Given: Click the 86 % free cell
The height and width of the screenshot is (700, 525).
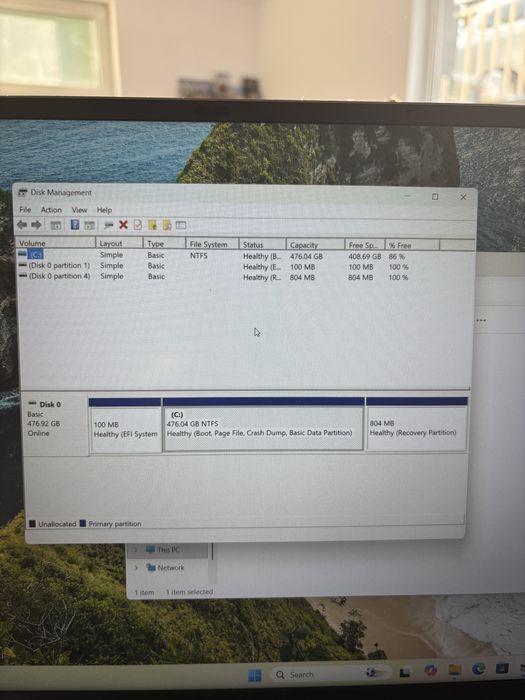Looking at the screenshot, I should [396, 257].
